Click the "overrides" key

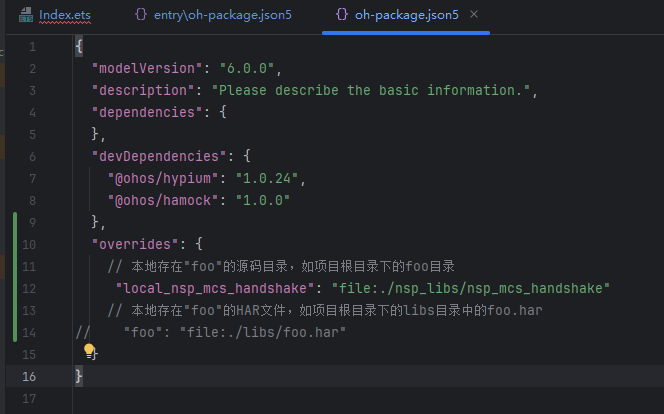(135, 244)
